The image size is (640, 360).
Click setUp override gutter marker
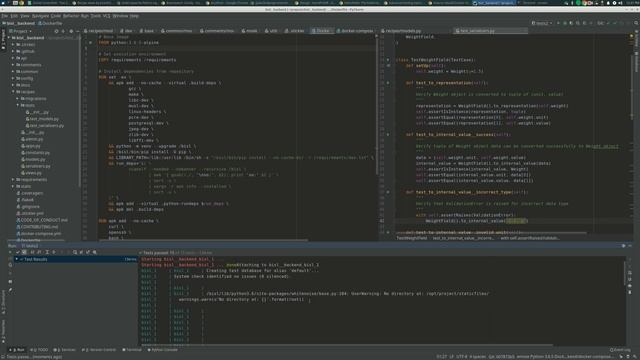[x=388, y=65]
